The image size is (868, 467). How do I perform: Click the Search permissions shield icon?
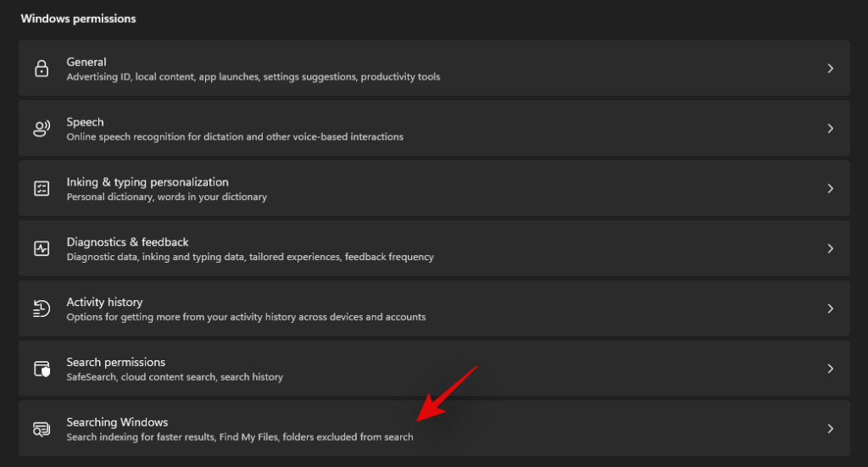coord(42,369)
